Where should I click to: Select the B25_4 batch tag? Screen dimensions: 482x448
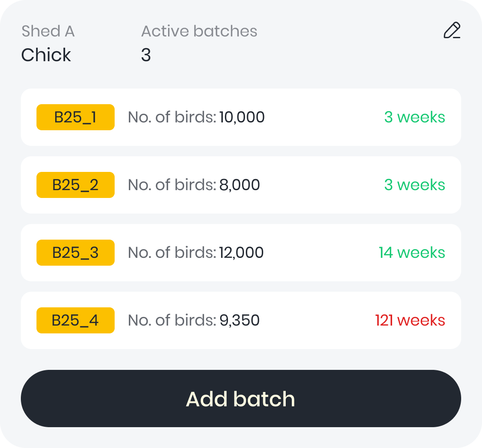tap(76, 320)
